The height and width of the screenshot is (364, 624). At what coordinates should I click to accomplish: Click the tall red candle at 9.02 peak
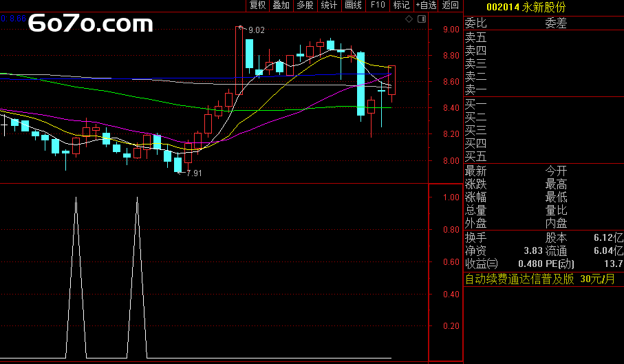[239, 61]
